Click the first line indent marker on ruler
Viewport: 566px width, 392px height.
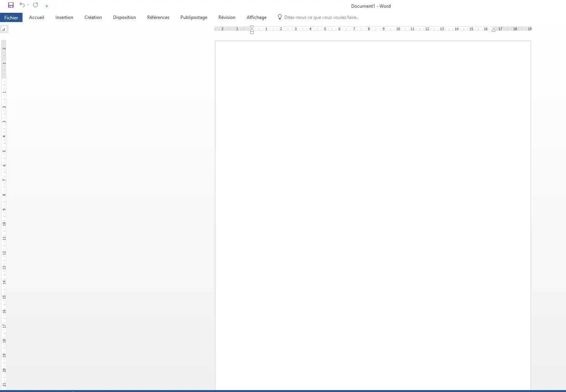click(252, 27)
